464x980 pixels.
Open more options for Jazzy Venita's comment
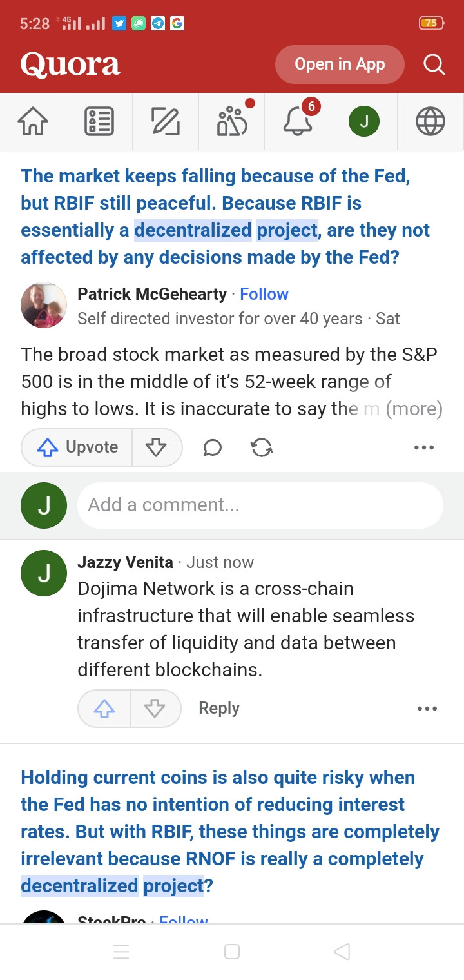pos(427,709)
